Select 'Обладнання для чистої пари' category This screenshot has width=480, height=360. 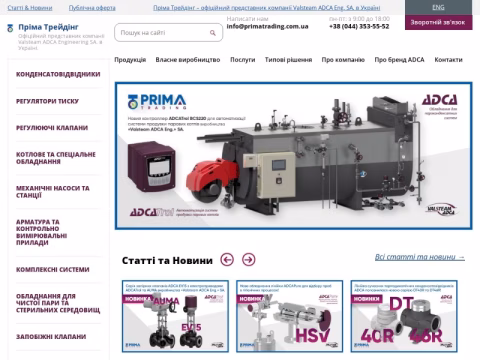(58, 303)
